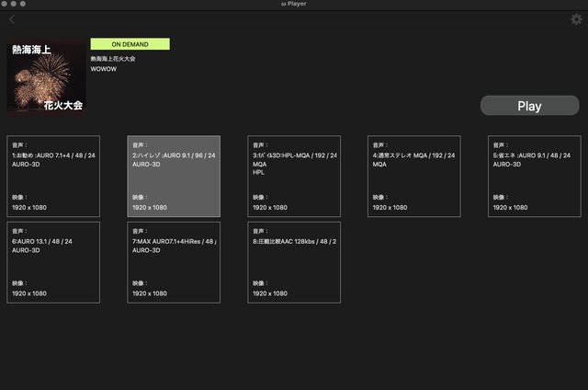Click the ON DEMAND green badge
The height and width of the screenshot is (390, 588).
pyautogui.click(x=130, y=44)
